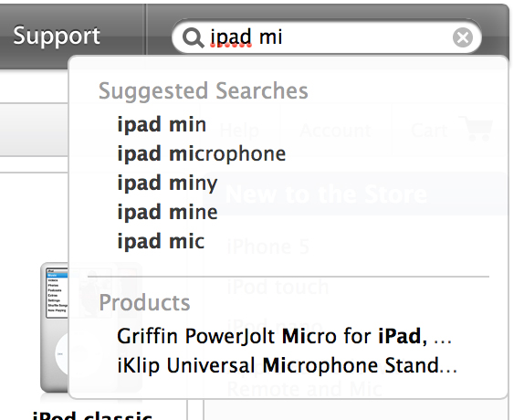Click inside the search box containing 'ipad mi'

[x=327, y=37]
